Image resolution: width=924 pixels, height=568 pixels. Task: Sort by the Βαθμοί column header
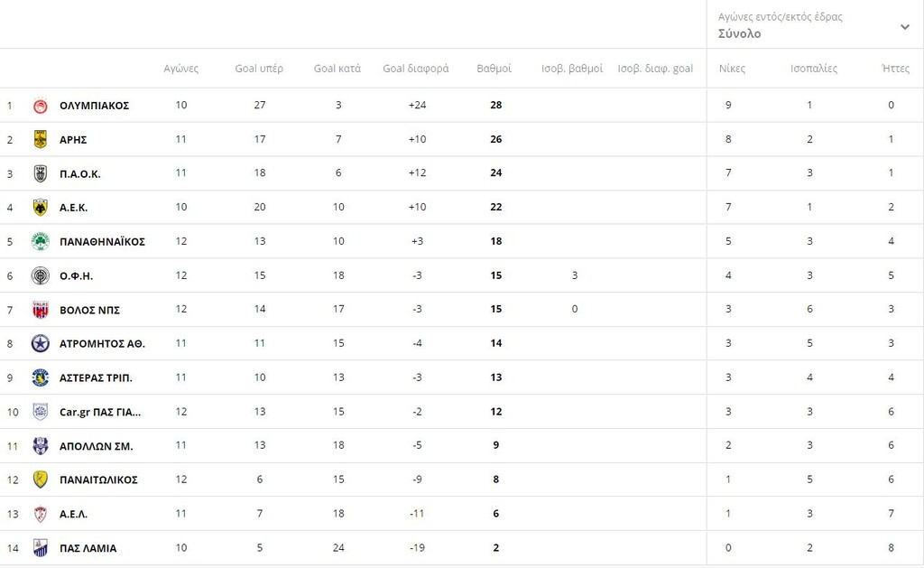[x=494, y=69]
